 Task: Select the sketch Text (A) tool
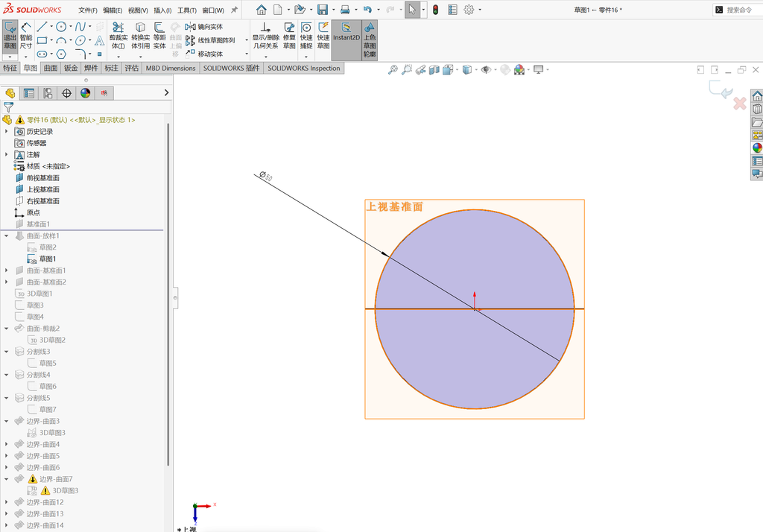point(99,40)
